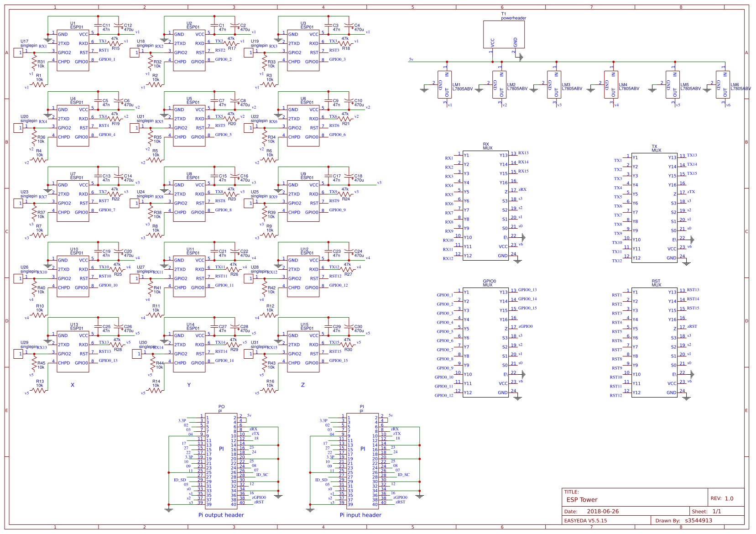
Task: Click the PI Pi input header block
Action: click(x=364, y=461)
